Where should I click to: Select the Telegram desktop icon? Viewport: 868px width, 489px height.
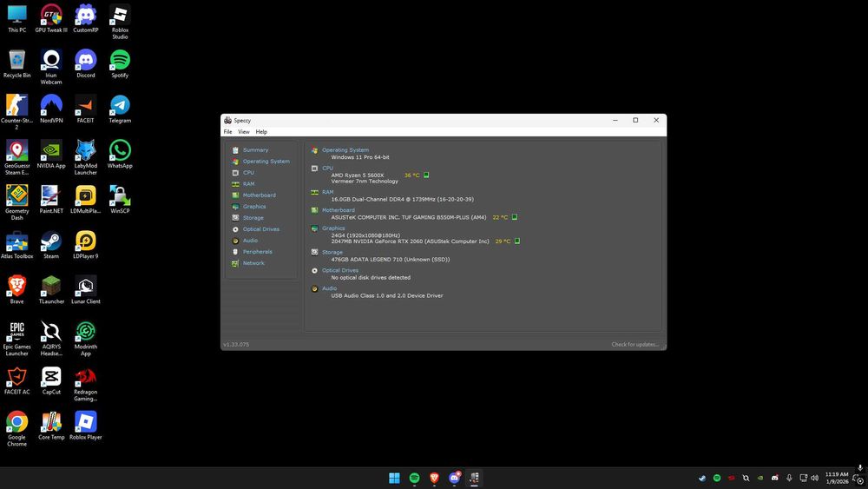(120, 109)
